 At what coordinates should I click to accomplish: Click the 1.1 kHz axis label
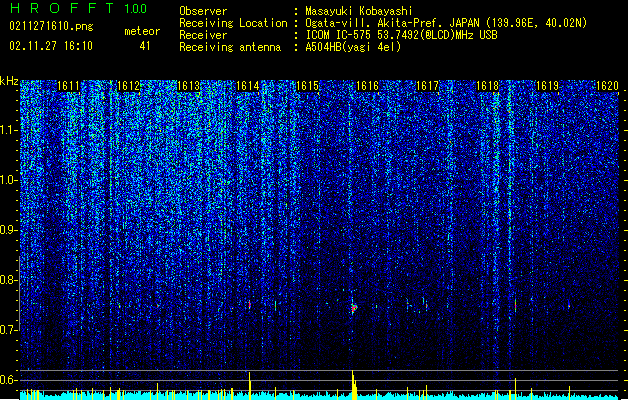tap(9, 130)
